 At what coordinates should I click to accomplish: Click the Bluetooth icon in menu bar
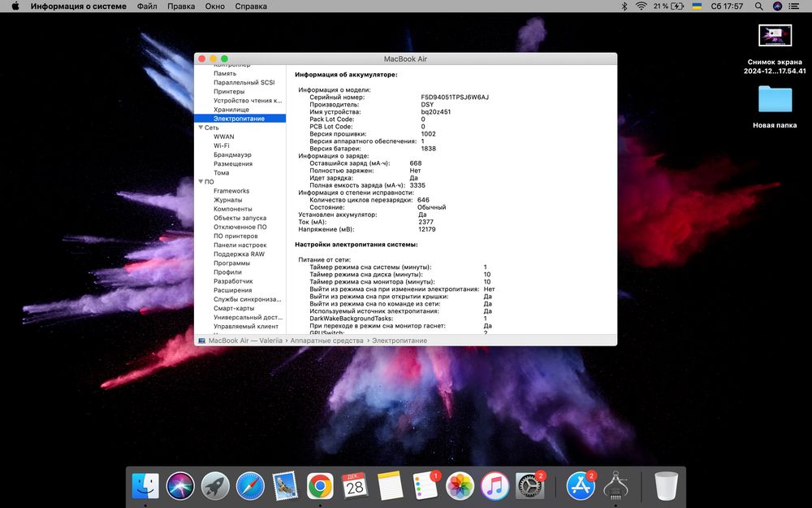(x=624, y=7)
